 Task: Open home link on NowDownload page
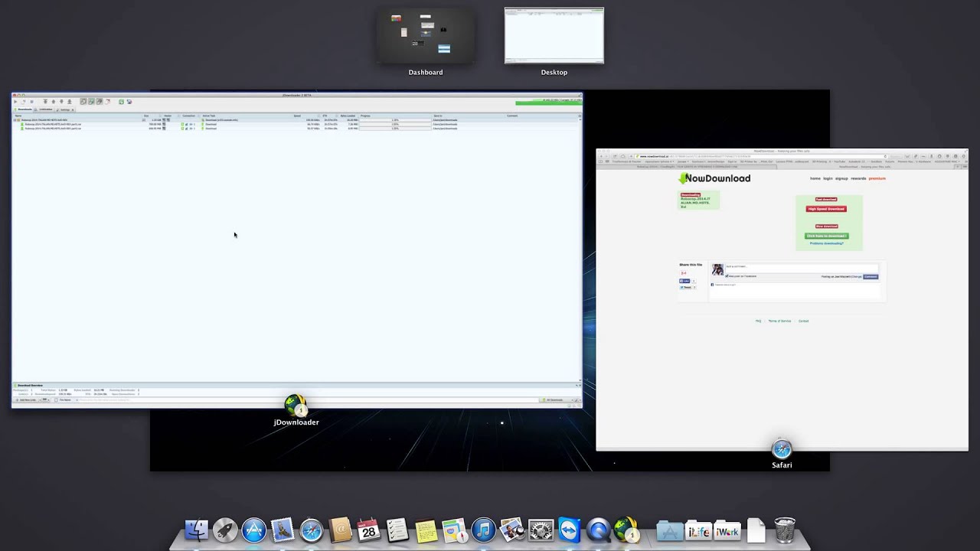pos(815,178)
